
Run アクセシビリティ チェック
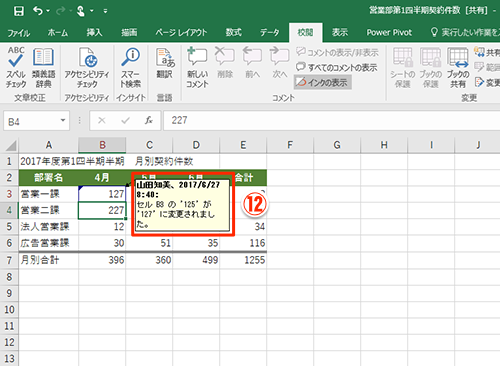click(87, 67)
